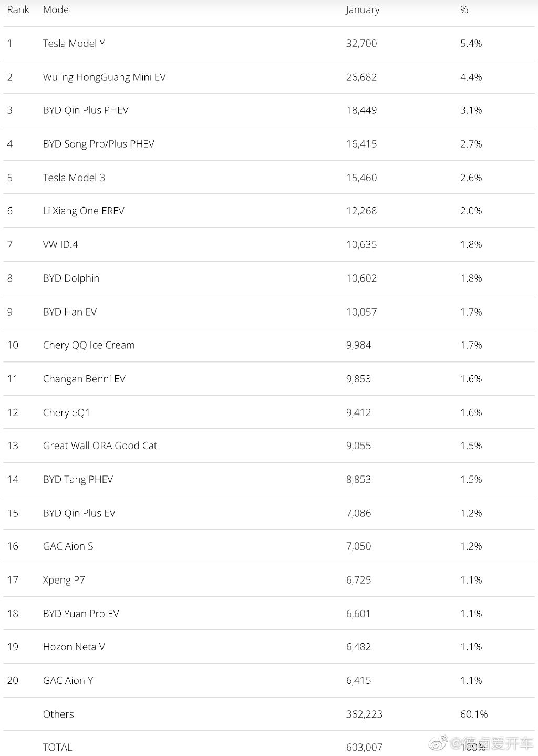Click the Model column header
Viewport: 538px width, 756px height.
pos(57,9)
